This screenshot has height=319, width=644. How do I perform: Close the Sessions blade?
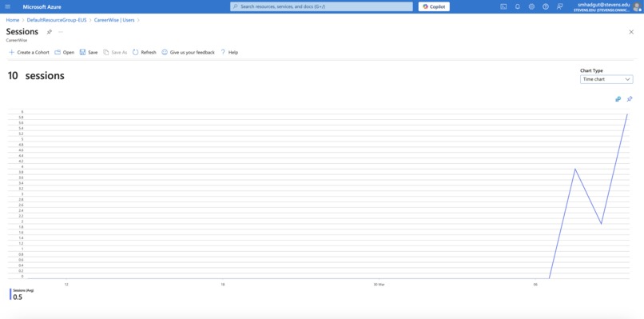(x=631, y=32)
